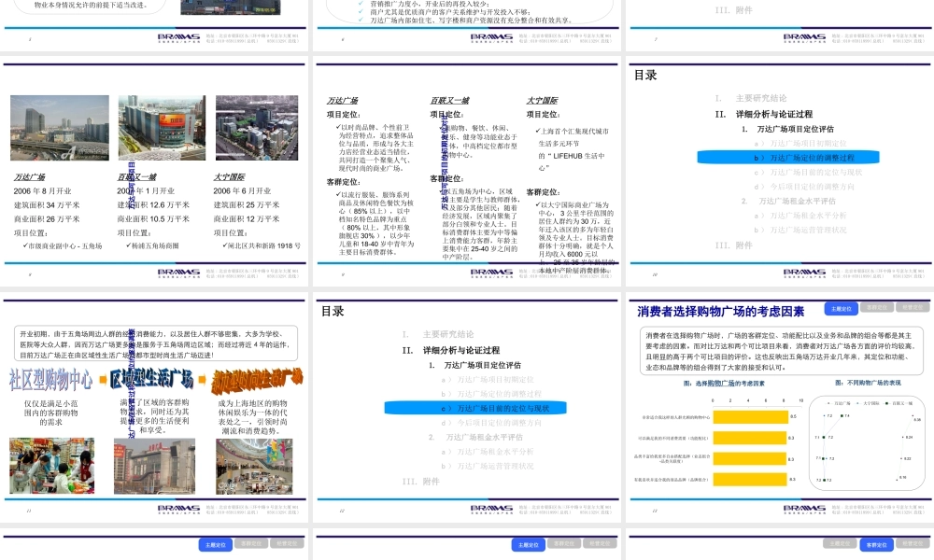Click the highlighted 'c) 万达广场目前的定位与现状' outline item
The image size is (934, 560).
coord(475,408)
